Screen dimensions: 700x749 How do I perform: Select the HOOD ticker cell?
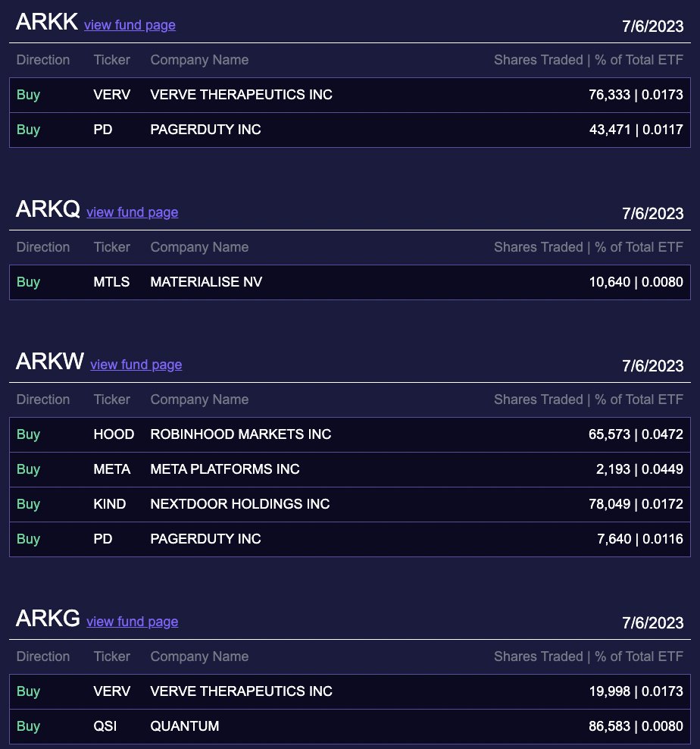114,434
